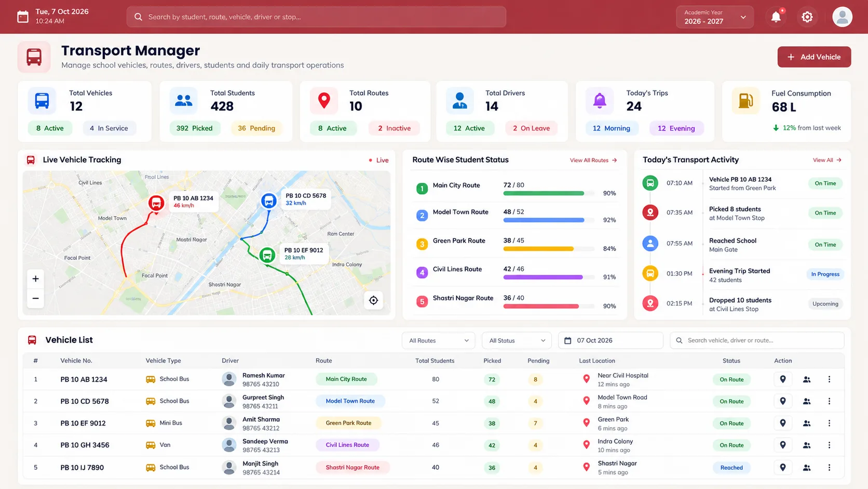
Task: Click the 2 Inactive routes badge
Action: (394, 128)
